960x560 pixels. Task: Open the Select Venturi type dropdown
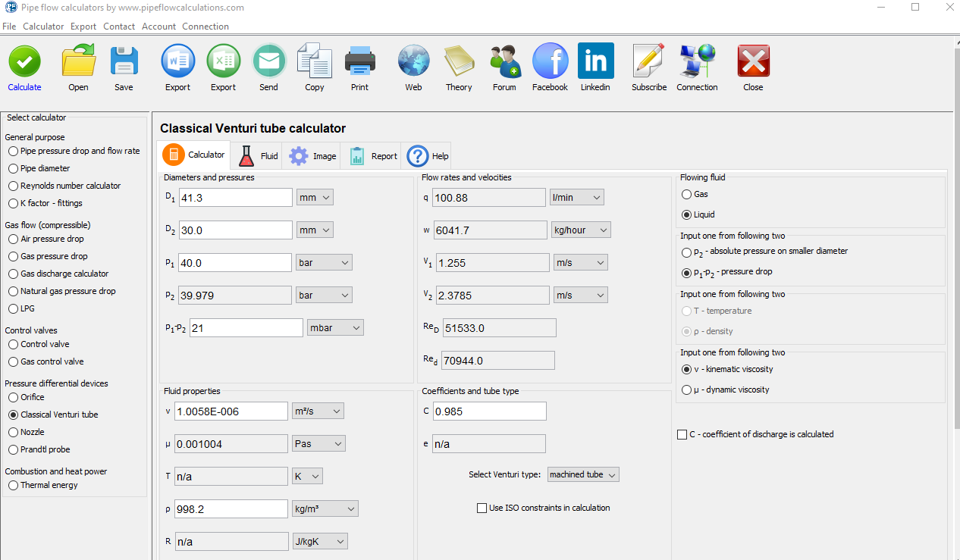pos(582,474)
